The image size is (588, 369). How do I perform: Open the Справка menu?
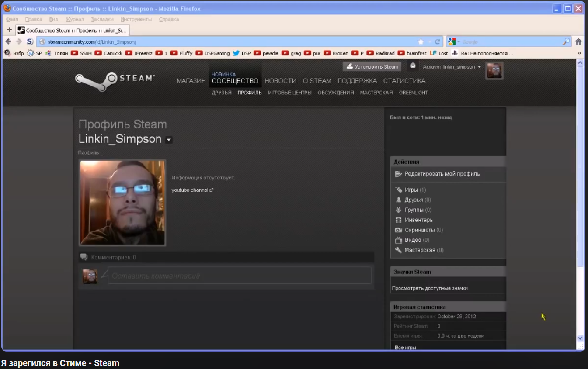(x=169, y=19)
